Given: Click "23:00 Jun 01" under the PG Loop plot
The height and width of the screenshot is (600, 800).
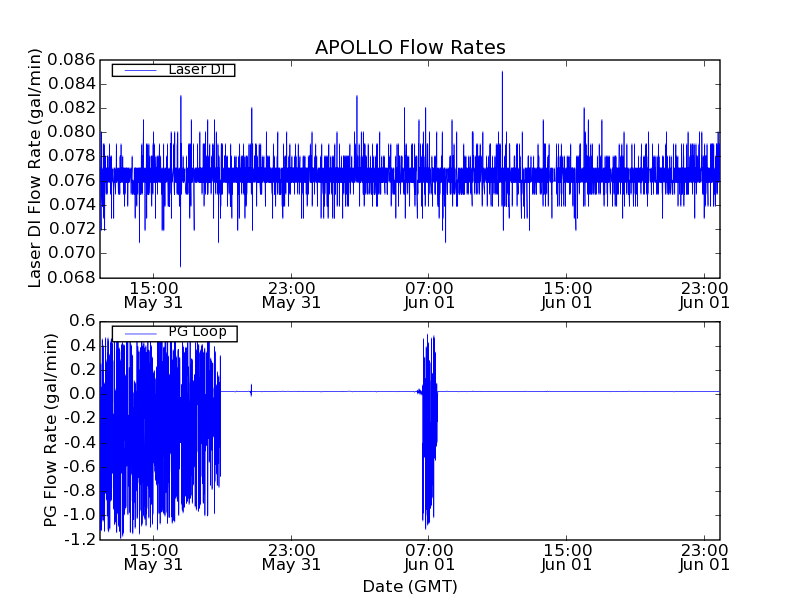Looking at the screenshot, I should (x=704, y=558).
